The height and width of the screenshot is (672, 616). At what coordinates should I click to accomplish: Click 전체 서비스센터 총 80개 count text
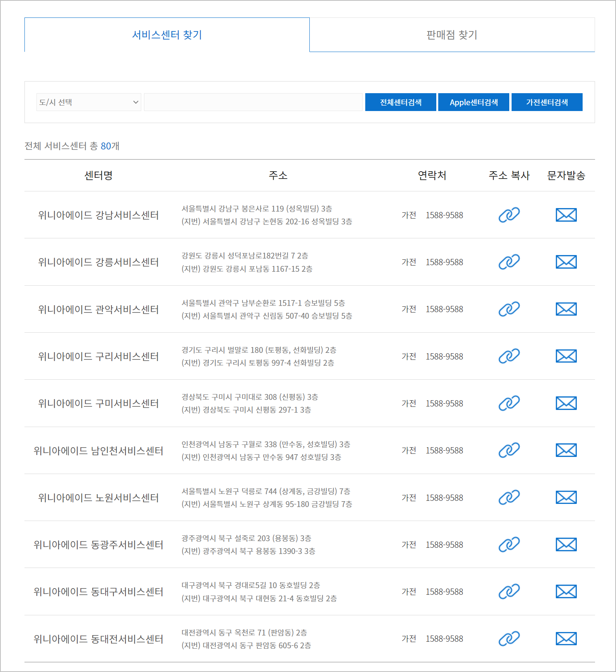click(72, 146)
